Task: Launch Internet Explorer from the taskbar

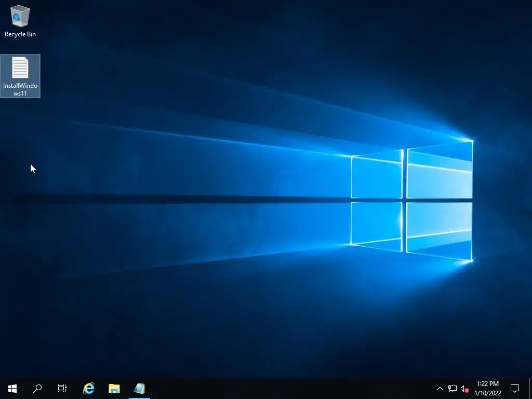Action: pos(89,389)
